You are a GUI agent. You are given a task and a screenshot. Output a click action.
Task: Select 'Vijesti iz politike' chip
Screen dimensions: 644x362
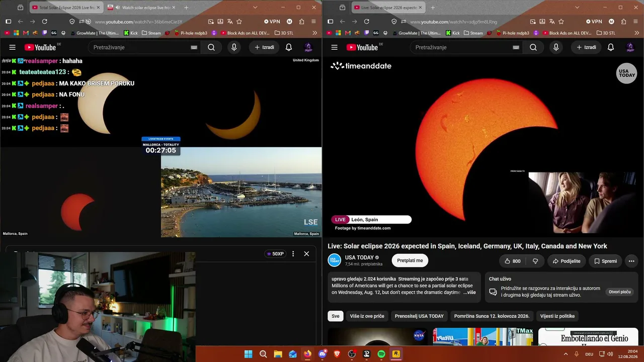click(x=557, y=316)
